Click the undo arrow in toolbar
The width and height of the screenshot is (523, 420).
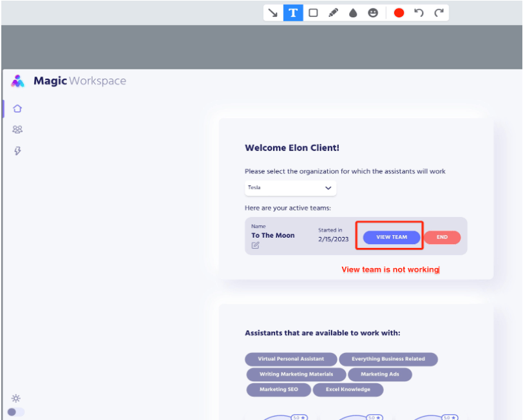419,13
